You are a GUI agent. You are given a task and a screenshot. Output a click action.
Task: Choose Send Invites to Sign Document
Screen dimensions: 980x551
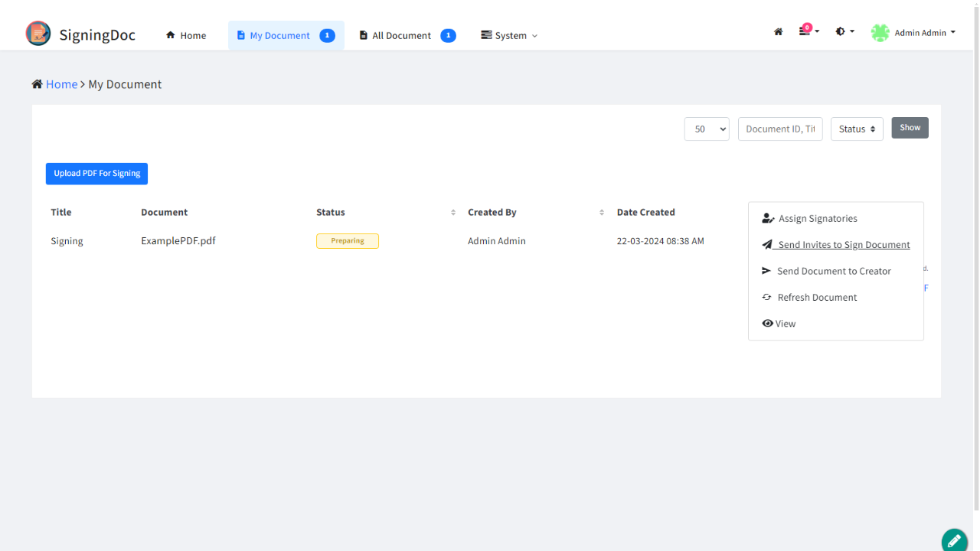point(843,245)
